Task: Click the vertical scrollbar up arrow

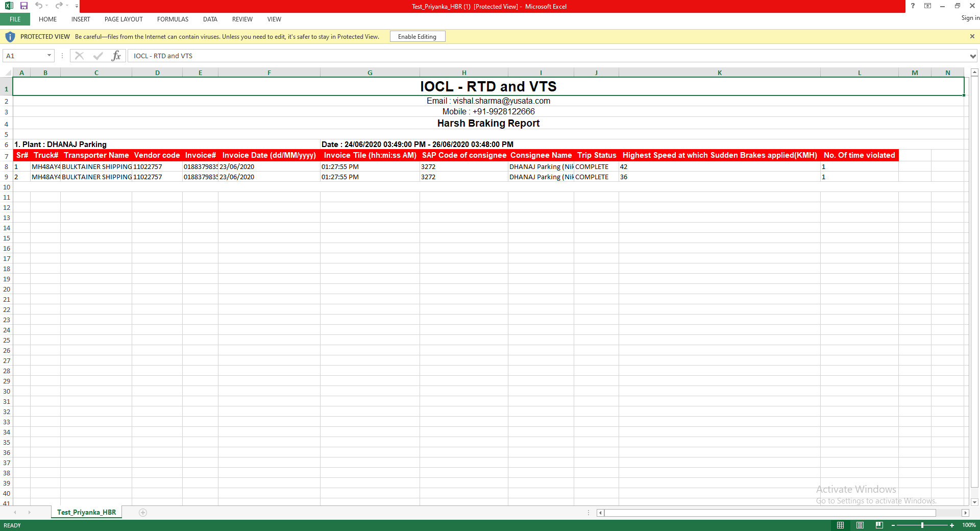Action: [974, 73]
